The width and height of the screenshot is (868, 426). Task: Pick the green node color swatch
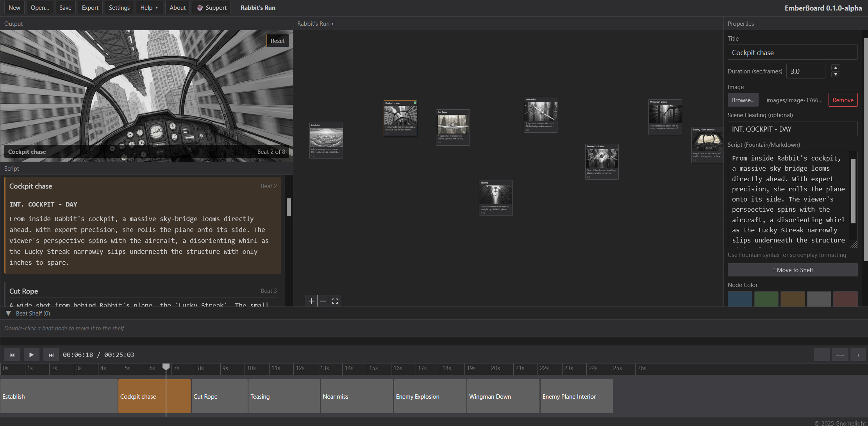(766, 299)
